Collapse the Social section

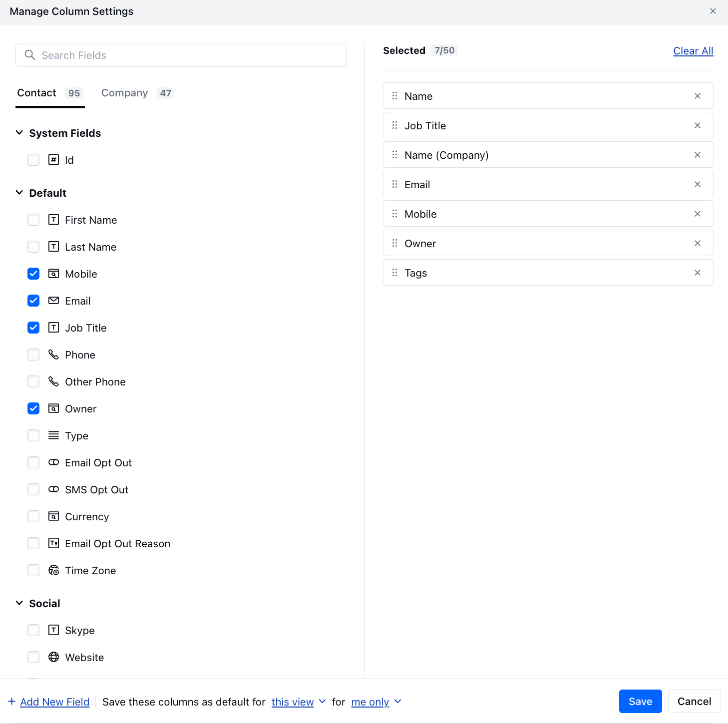[19, 603]
